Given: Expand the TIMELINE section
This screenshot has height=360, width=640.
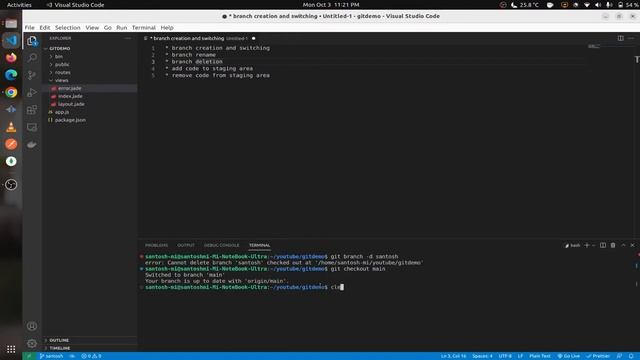Looking at the screenshot, I should coord(90,348).
